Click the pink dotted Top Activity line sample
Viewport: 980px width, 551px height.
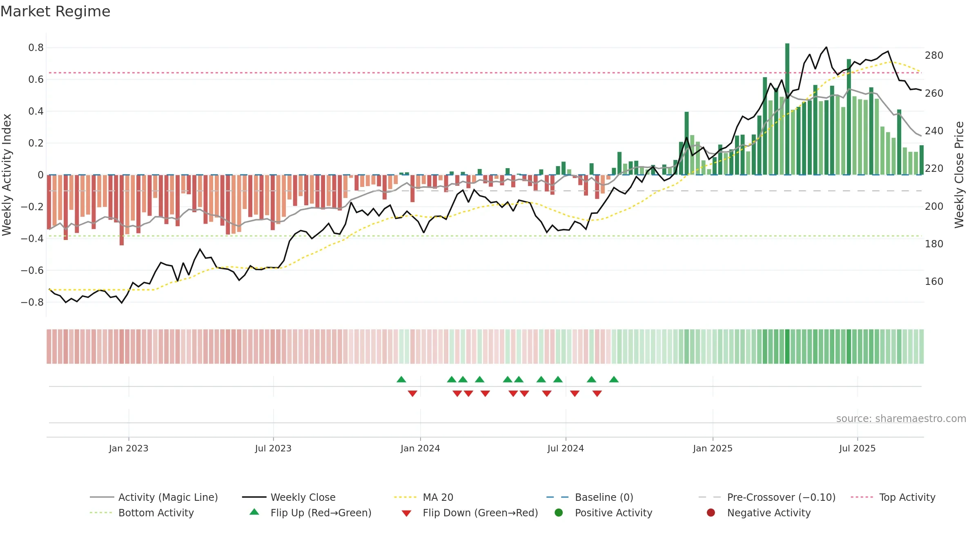pos(862,497)
